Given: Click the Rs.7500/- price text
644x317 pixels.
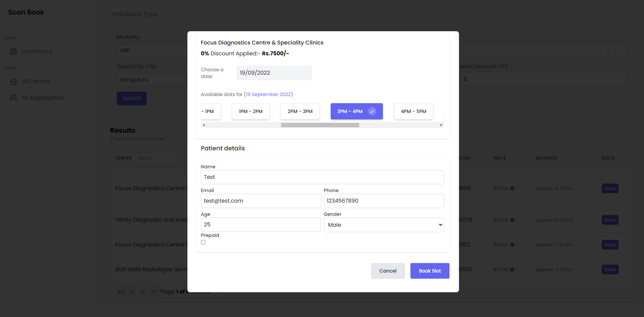Looking at the screenshot, I should 275,53.
